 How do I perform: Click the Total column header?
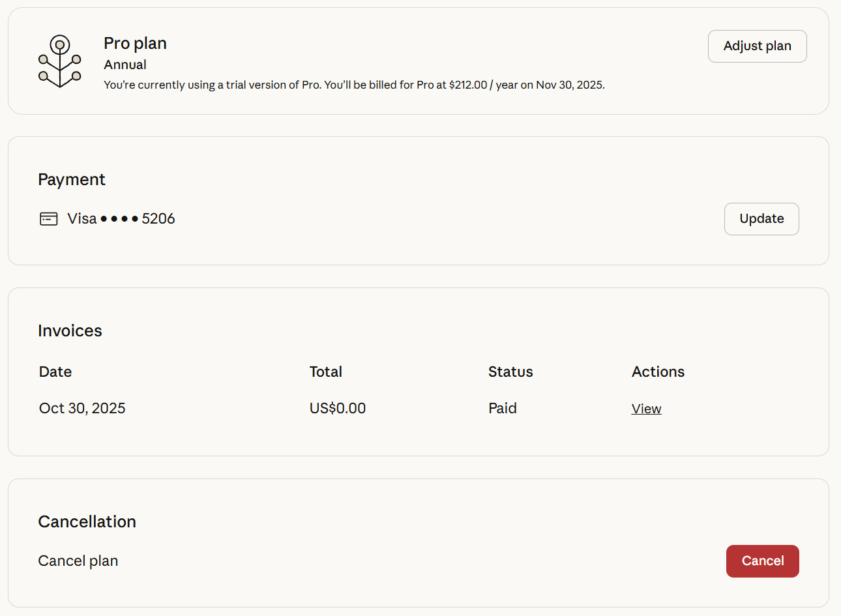[326, 372]
